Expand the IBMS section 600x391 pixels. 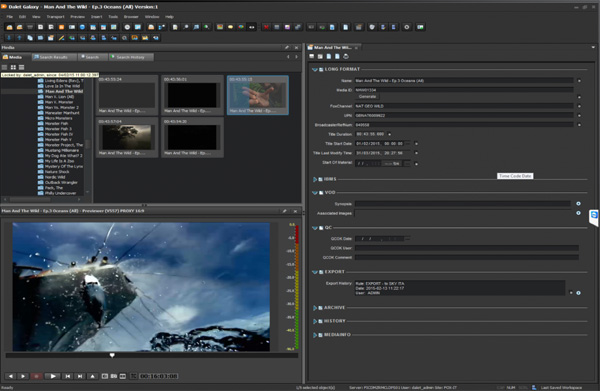tap(315, 179)
